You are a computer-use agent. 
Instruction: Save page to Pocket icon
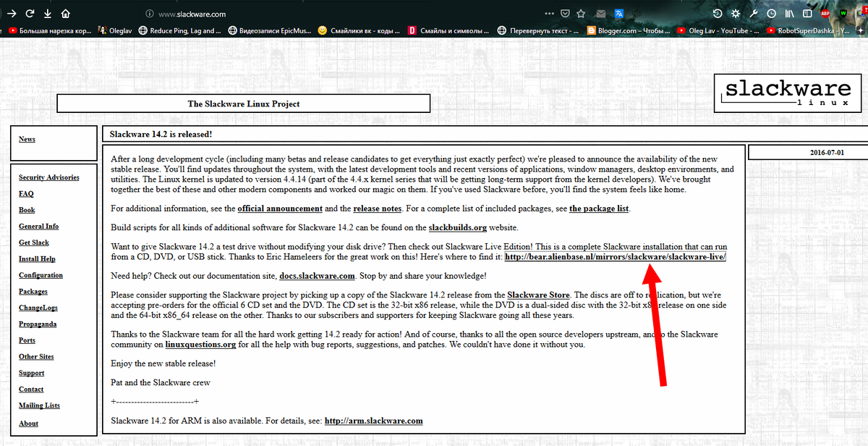[x=565, y=13]
